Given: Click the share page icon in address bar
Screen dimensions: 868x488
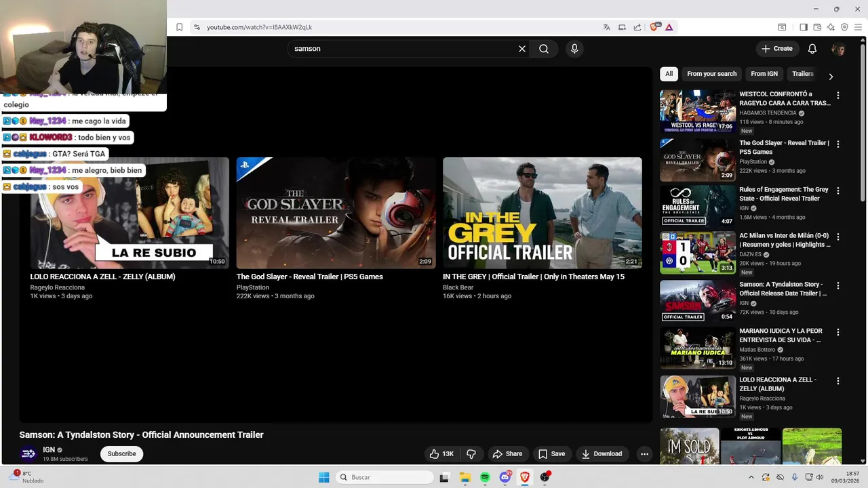Looking at the screenshot, I should coord(637,27).
